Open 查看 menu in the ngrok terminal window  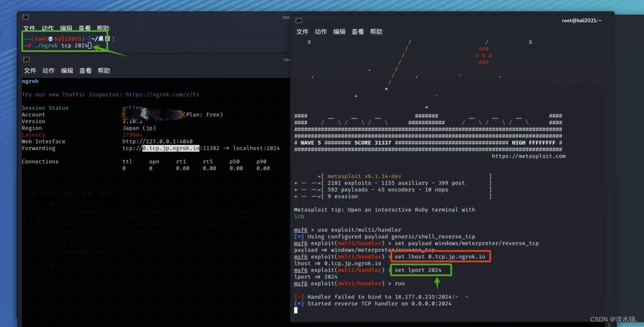(x=86, y=70)
